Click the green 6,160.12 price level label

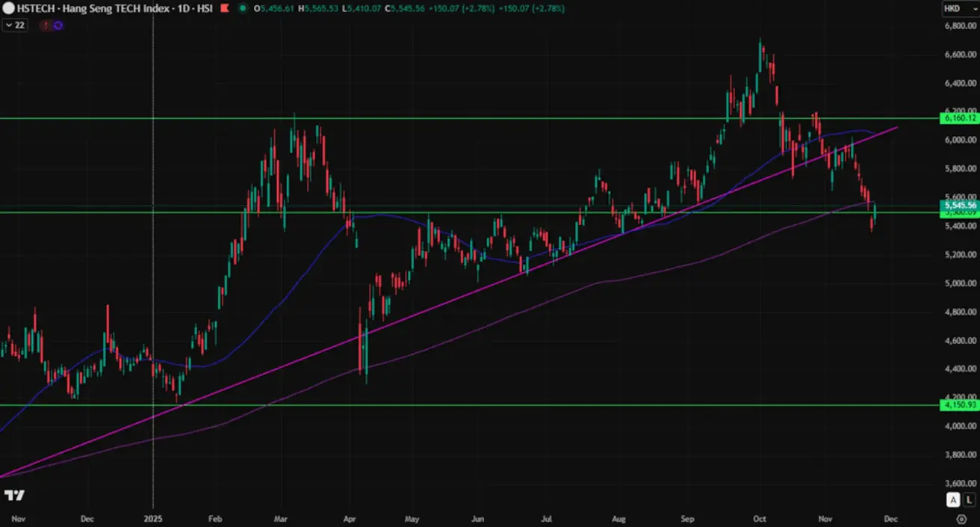(960, 118)
